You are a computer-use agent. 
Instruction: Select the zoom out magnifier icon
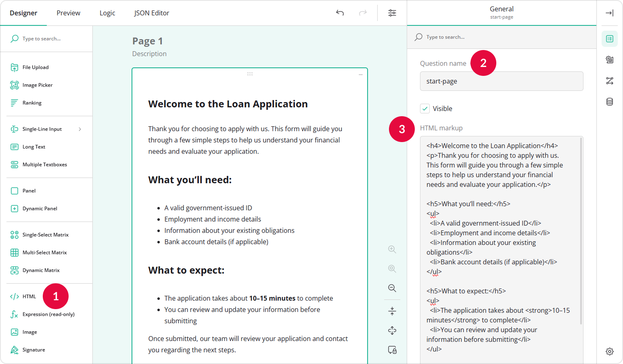coord(392,288)
